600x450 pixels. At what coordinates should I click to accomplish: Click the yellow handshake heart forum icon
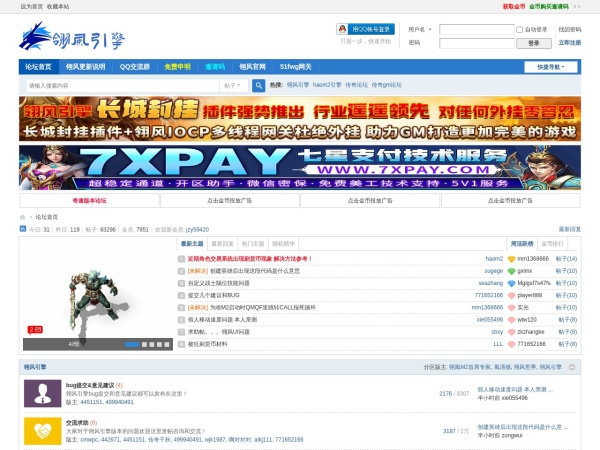pyautogui.click(x=42, y=431)
